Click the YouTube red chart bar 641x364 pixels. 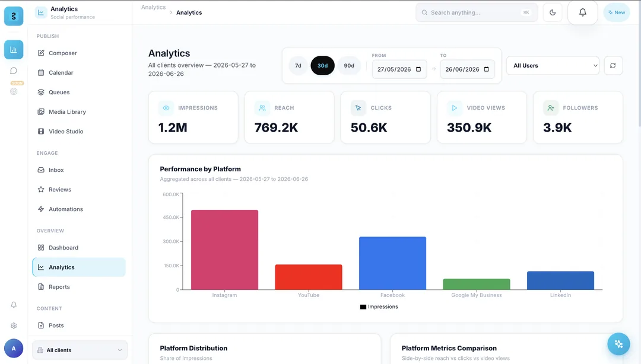pos(309,277)
